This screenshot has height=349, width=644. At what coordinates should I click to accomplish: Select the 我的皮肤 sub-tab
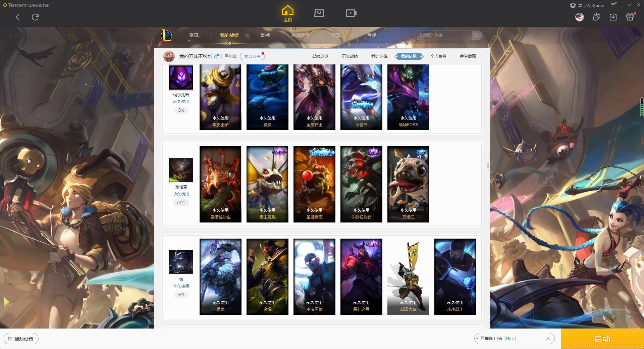point(409,56)
